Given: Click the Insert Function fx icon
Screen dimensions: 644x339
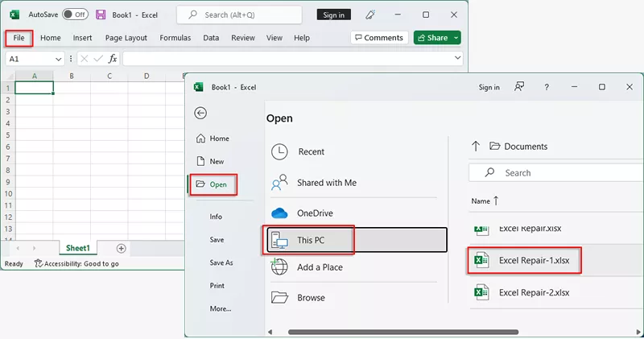Looking at the screenshot, I should [113, 59].
